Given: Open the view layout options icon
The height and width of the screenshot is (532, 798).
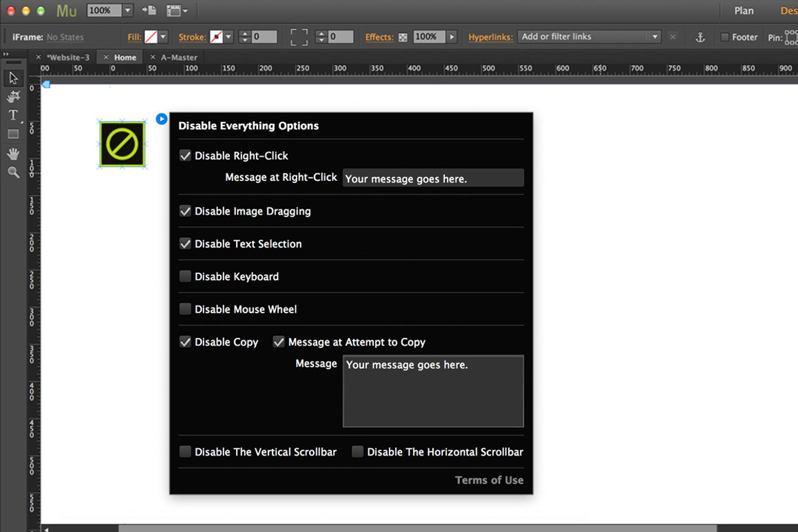Looking at the screenshot, I should pyautogui.click(x=176, y=11).
